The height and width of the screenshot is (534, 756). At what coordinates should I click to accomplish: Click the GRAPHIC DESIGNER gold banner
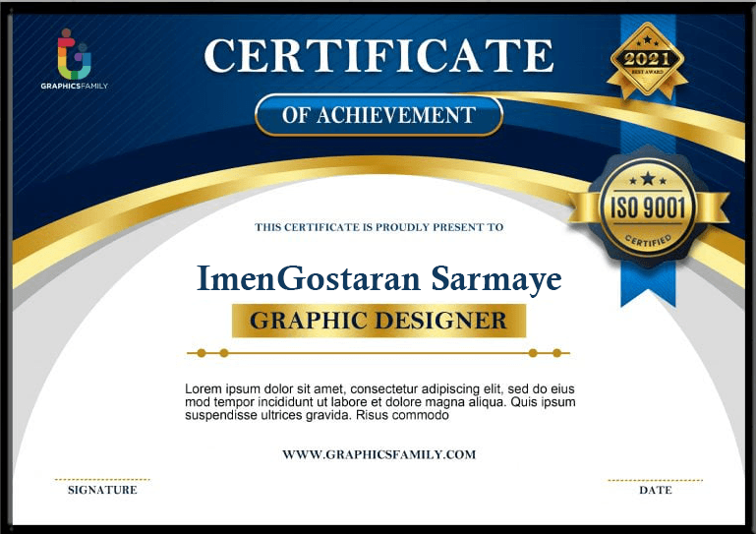click(378, 321)
